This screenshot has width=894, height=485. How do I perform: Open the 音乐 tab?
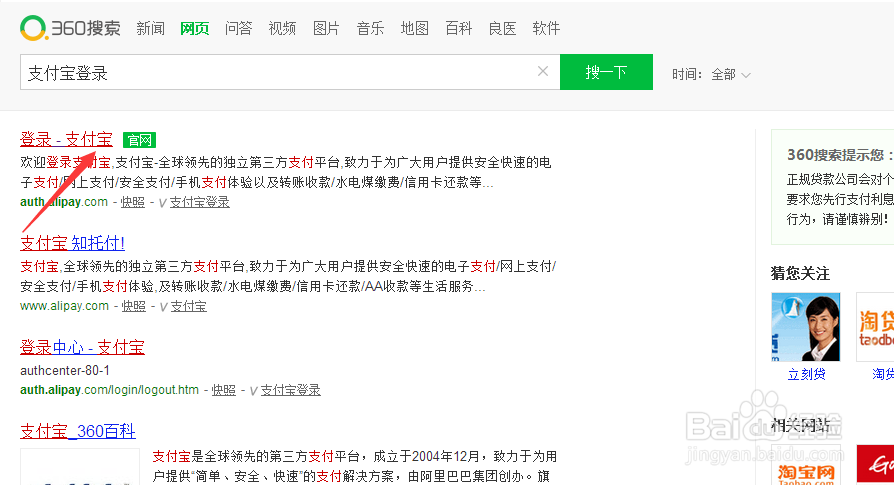point(370,28)
